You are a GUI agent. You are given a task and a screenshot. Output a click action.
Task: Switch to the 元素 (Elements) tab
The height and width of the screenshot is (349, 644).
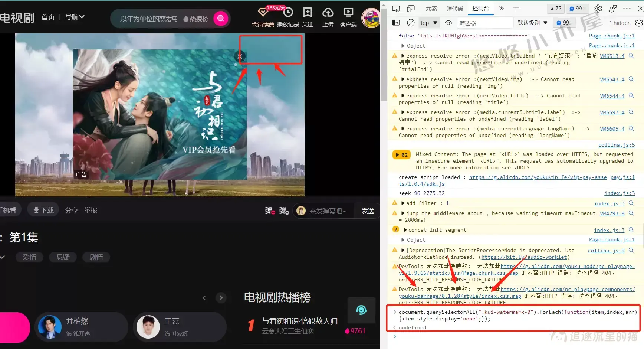[x=431, y=8]
